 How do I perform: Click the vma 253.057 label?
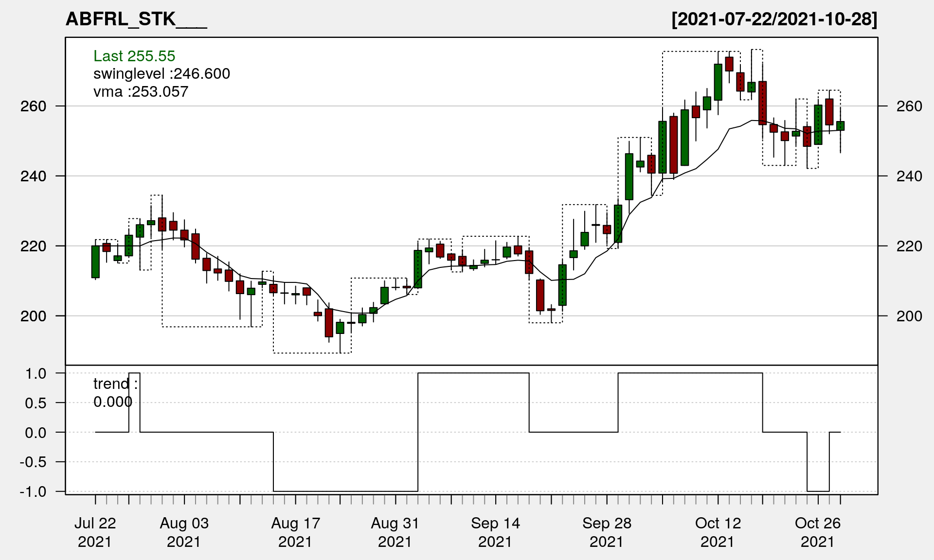point(141,91)
